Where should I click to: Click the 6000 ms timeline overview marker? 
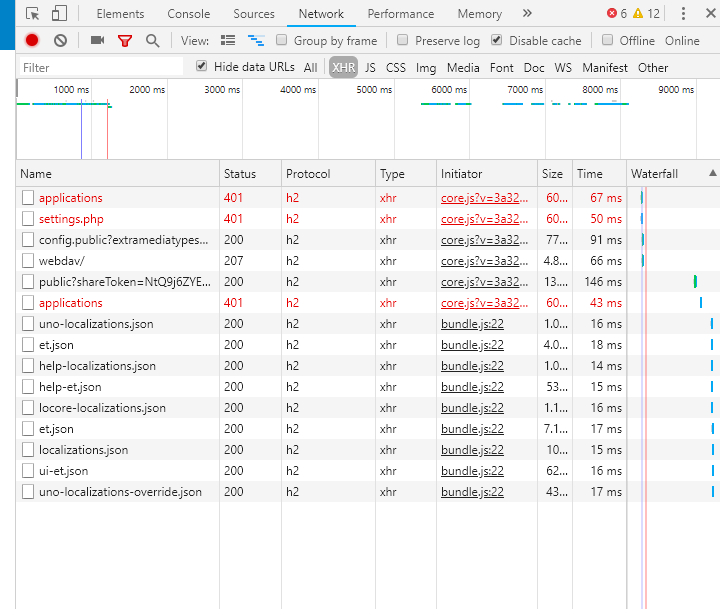(x=449, y=90)
